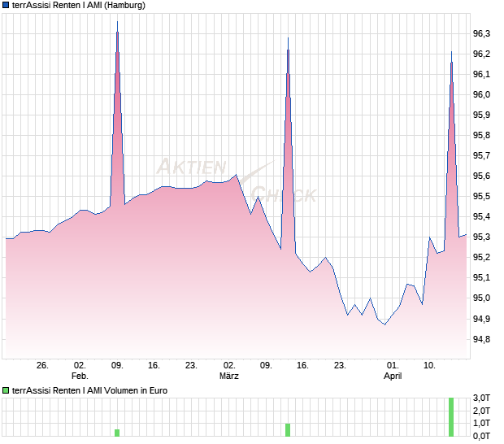The image size is (504, 444).
Task: Click the '16.' date label in March
Action: (x=302, y=366)
